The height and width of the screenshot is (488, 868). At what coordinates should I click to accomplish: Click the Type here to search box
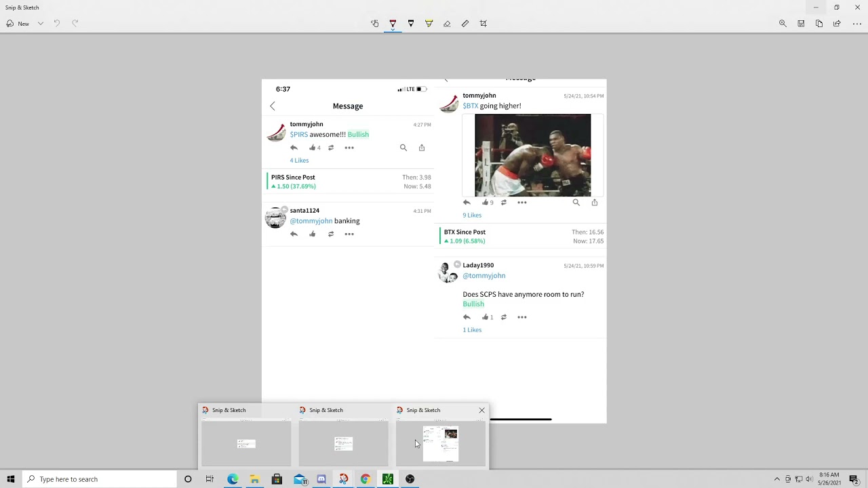(x=100, y=479)
